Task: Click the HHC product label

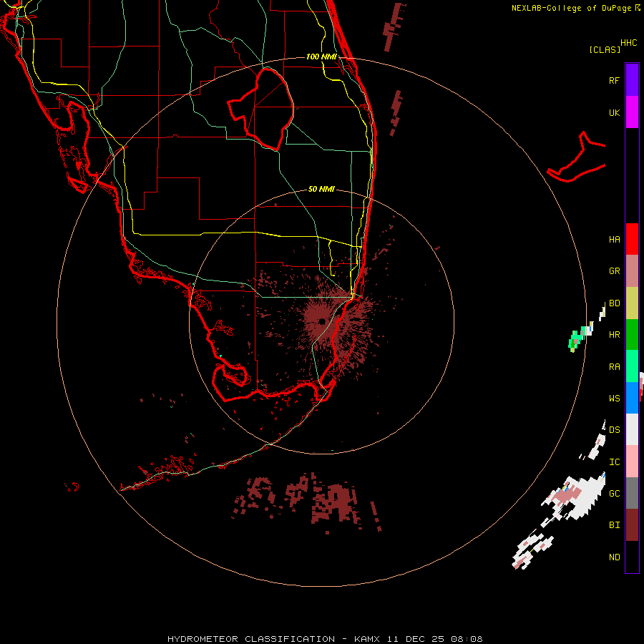Action: (x=629, y=43)
